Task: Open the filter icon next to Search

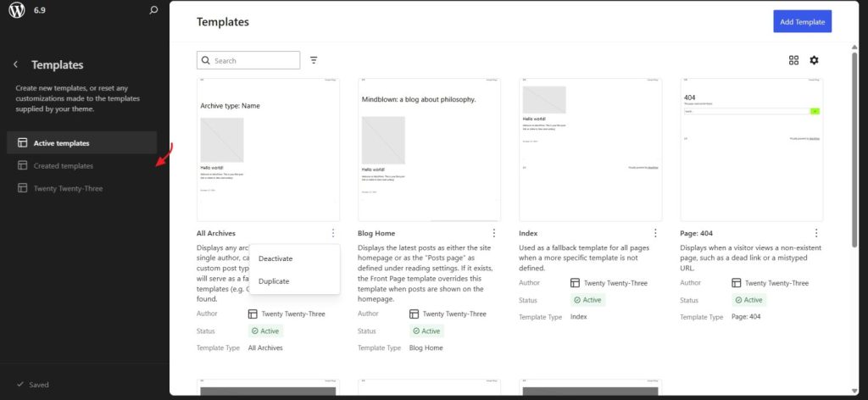Action: coord(314,60)
